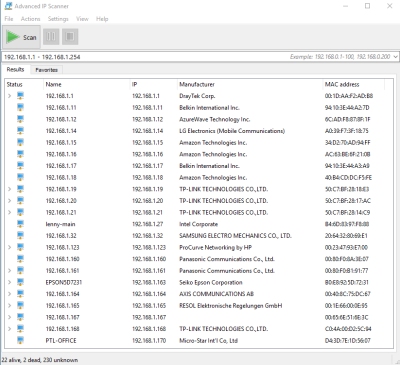Click the computer icon for 192.168.1.12

[20, 119]
